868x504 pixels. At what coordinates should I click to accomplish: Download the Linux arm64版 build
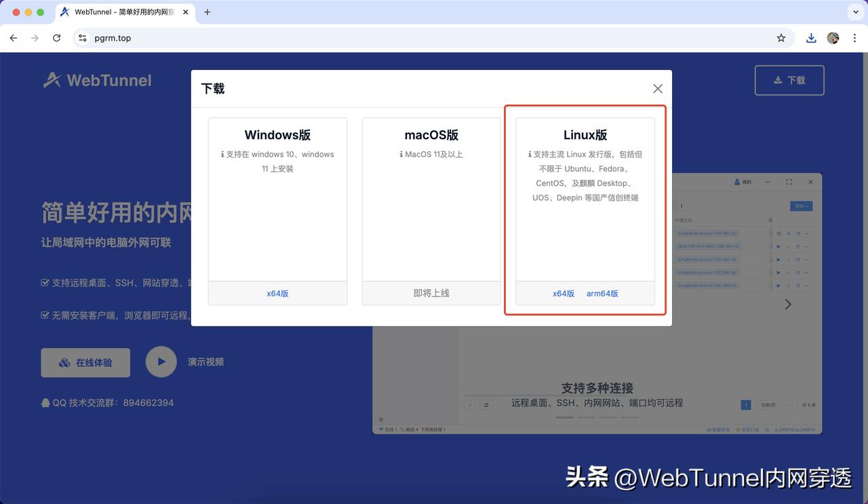(601, 294)
